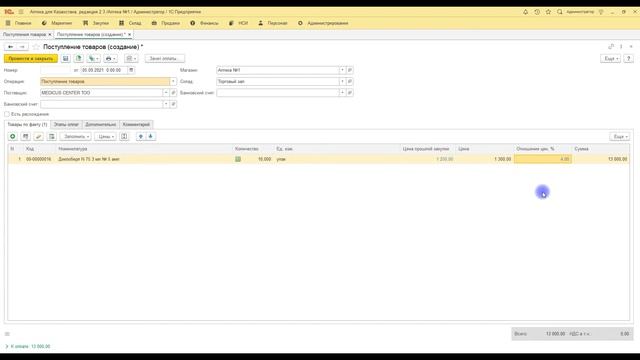Add this document to favorites star
The height and width of the screenshot is (360, 640).
[x=36, y=47]
